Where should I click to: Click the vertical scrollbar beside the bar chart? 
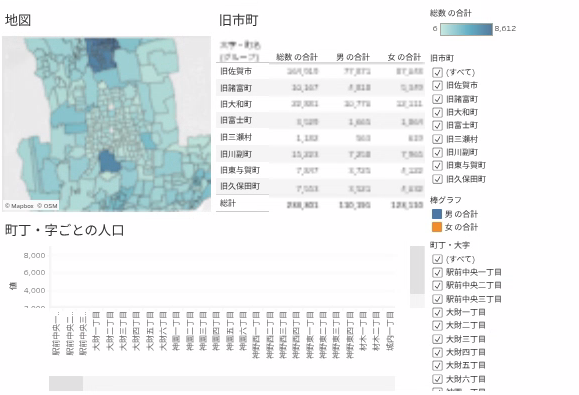417,277
